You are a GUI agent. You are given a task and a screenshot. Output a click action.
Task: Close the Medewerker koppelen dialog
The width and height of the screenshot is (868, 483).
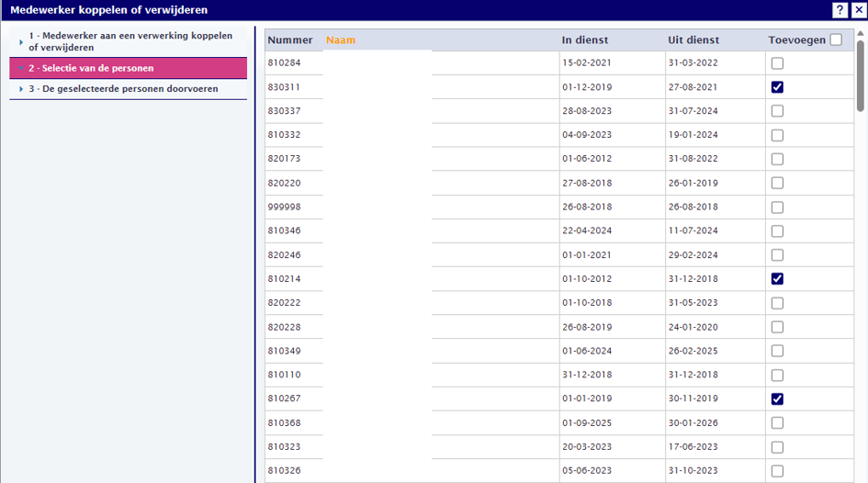coord(859,10)
